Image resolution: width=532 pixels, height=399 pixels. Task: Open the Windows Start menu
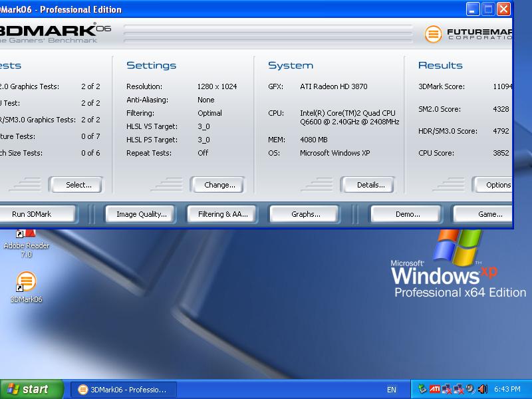tap(31, 389)
